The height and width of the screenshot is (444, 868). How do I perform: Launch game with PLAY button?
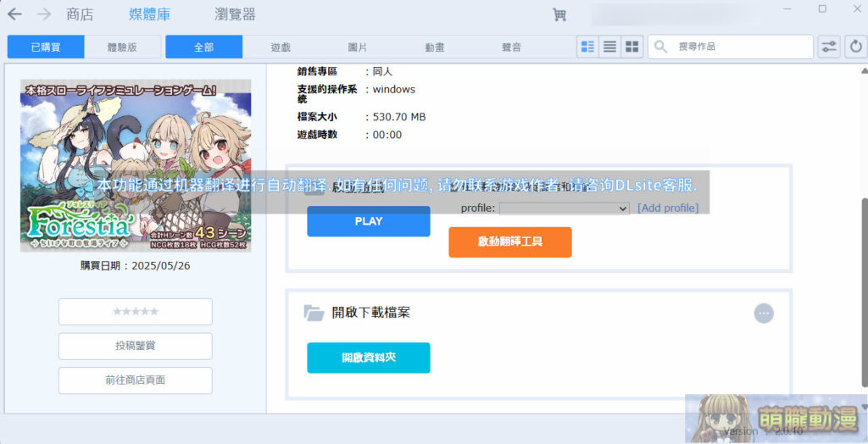coord(369,221)
